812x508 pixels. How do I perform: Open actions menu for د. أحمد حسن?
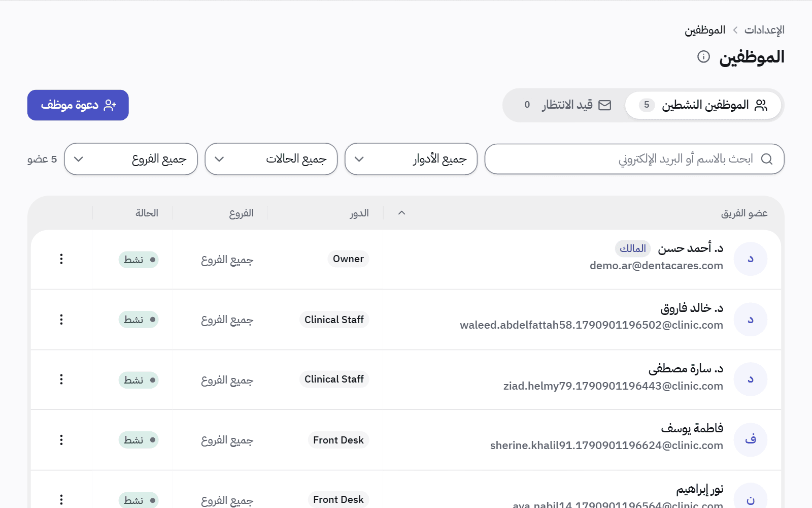pyautogui.click(x=61, y=259)
